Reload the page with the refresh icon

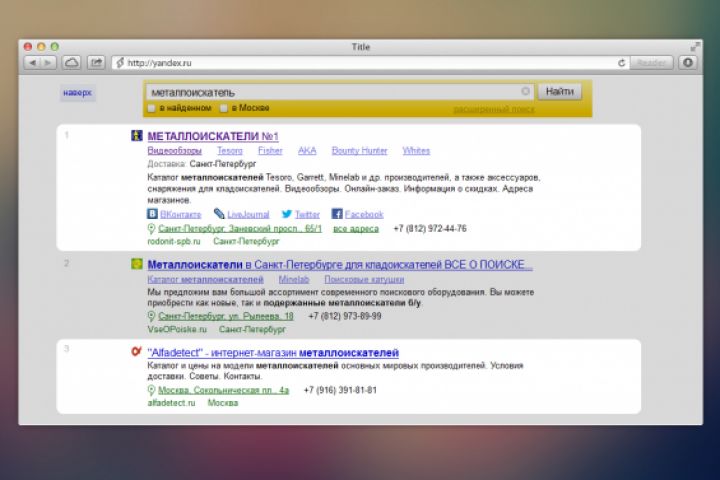[621, 63]
